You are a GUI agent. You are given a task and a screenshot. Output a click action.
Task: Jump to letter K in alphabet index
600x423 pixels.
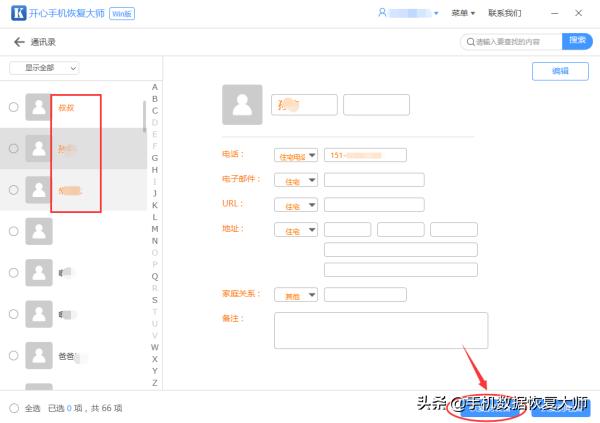(154, 205)
